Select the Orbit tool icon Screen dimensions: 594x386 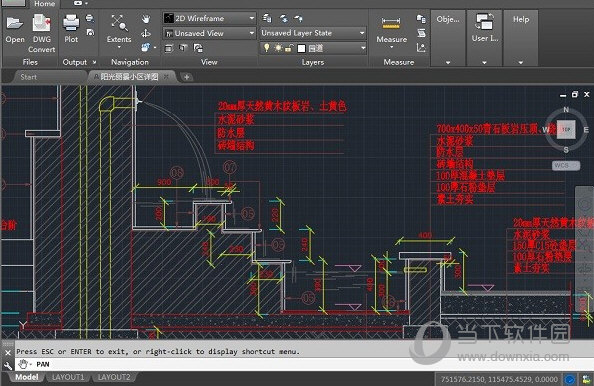146,33
